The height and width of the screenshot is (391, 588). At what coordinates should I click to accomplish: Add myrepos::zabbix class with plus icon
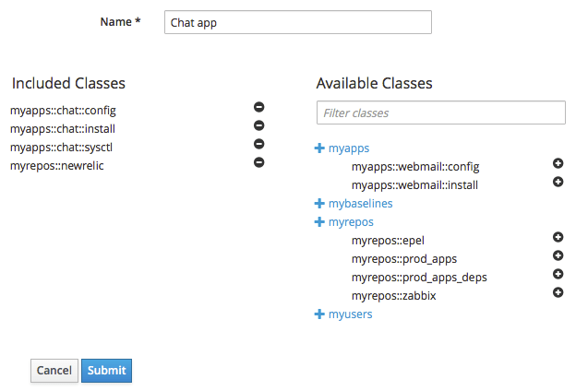click(558, 292)
